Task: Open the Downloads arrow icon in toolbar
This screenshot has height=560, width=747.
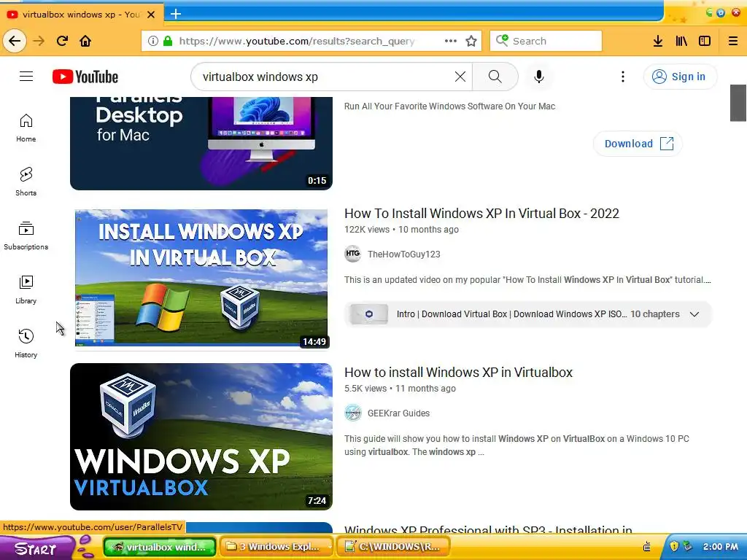Action: tap(658, 41)
